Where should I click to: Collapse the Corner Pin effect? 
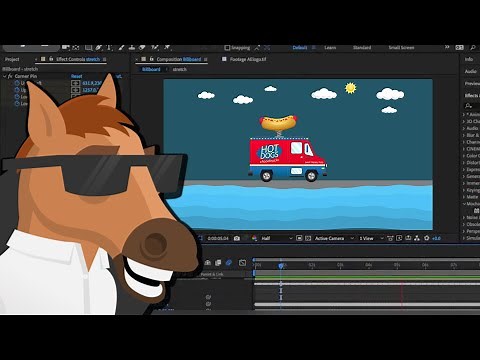click(x=4, y=76)
